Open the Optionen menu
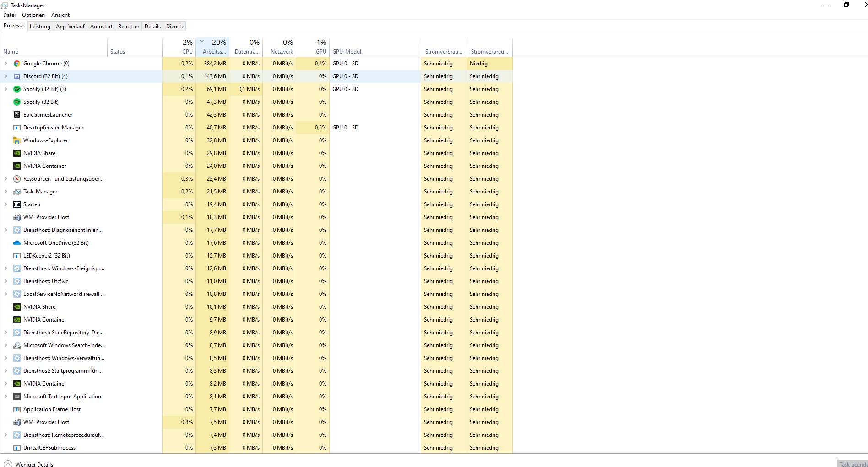 [33, 15]
